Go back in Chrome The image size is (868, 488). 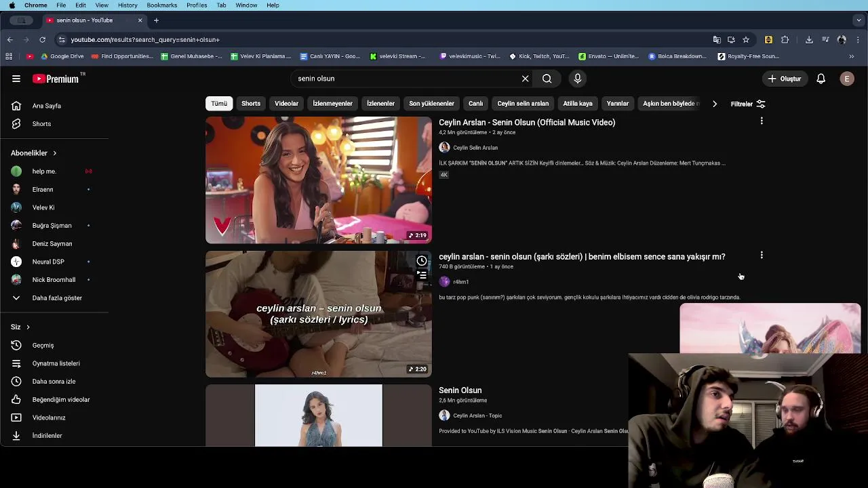pyautogui.click(x=10, y=40)
